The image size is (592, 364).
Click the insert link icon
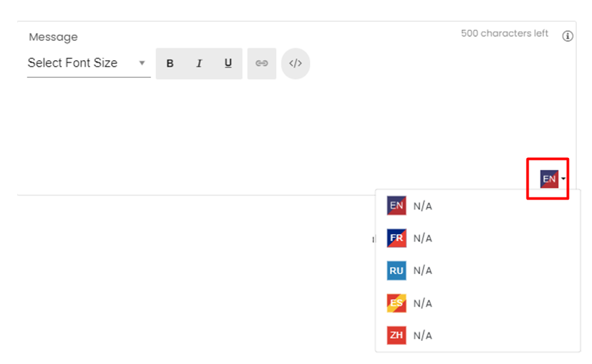pos(262,63)
